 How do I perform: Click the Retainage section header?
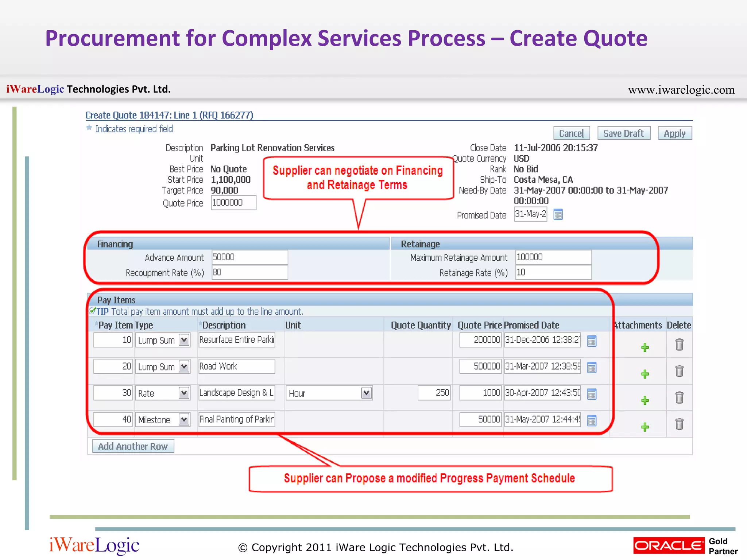pos(420,244)
